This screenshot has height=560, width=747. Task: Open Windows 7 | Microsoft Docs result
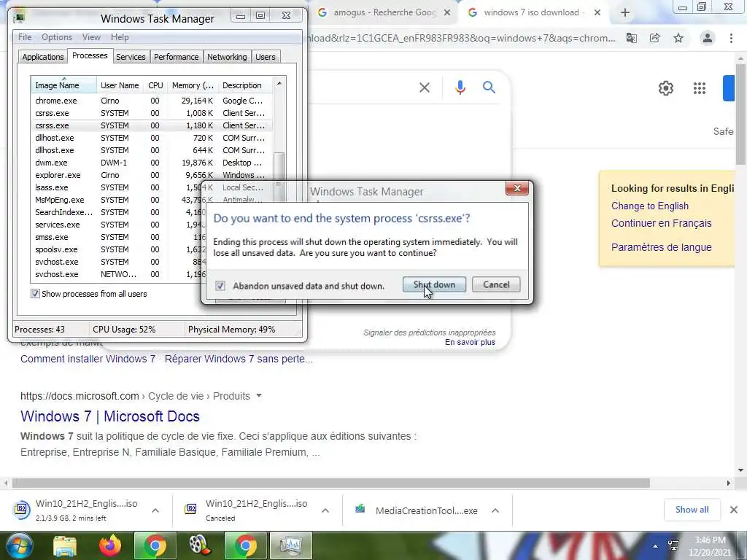point(110,416)
